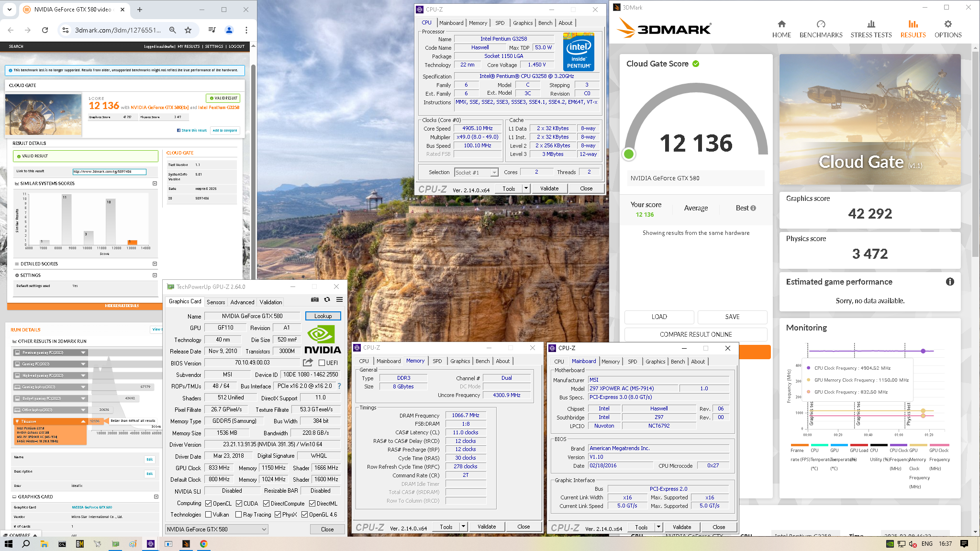Collapse the This score result row

pos(83,421)
